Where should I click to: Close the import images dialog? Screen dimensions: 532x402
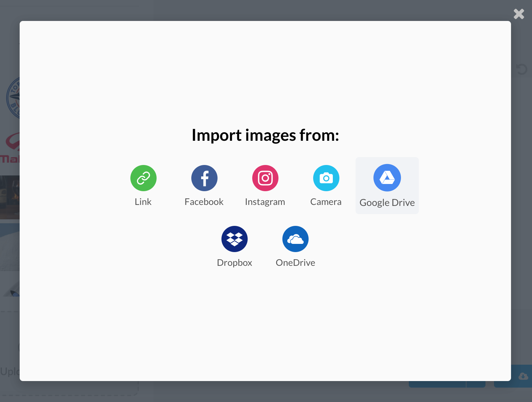519,14
